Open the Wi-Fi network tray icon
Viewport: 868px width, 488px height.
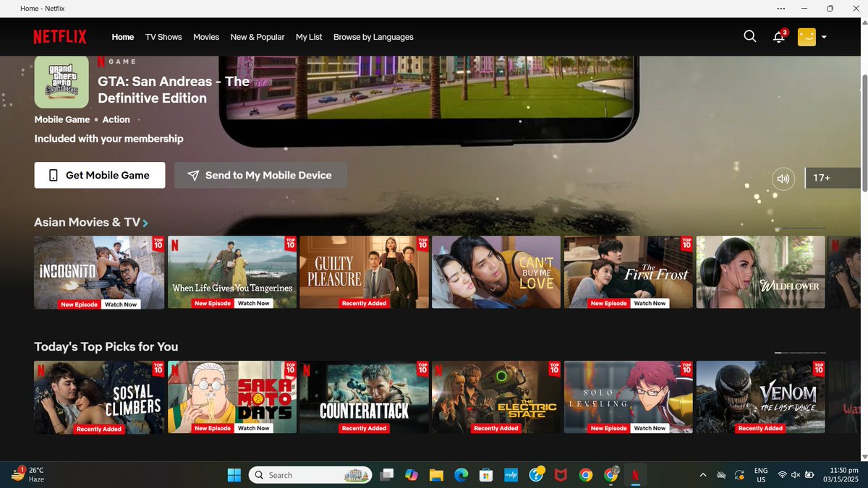tap(782, 475)
